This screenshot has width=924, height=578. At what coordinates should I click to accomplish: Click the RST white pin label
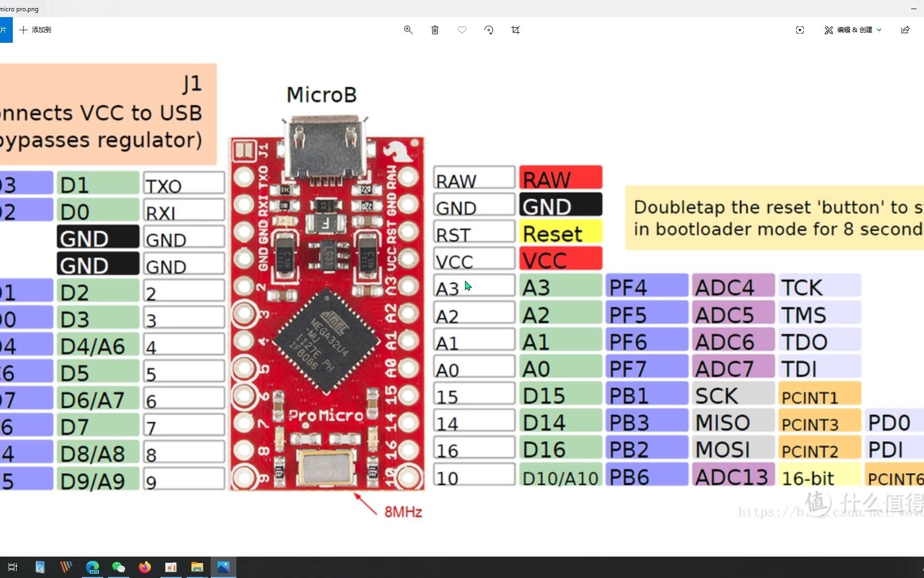tap(474, 233)
